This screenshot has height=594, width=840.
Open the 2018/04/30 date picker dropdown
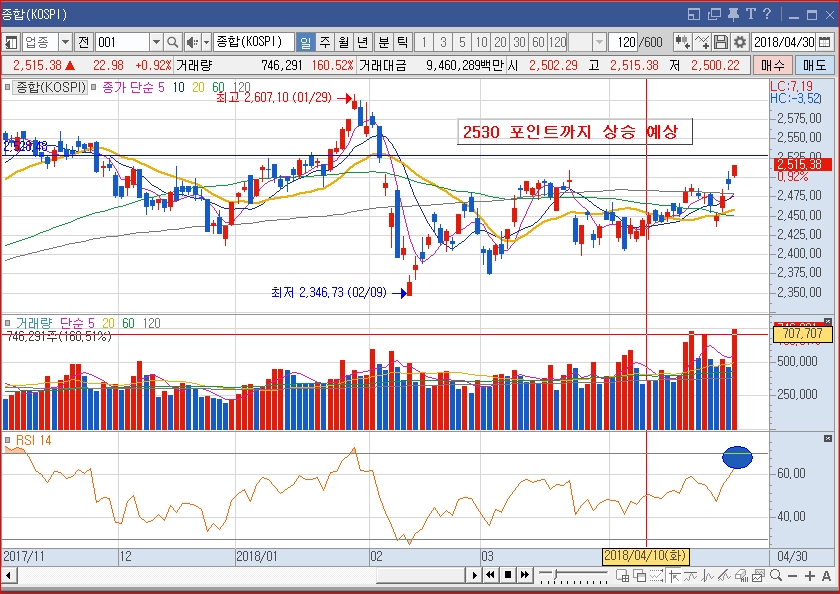click(x=825, y=42)
